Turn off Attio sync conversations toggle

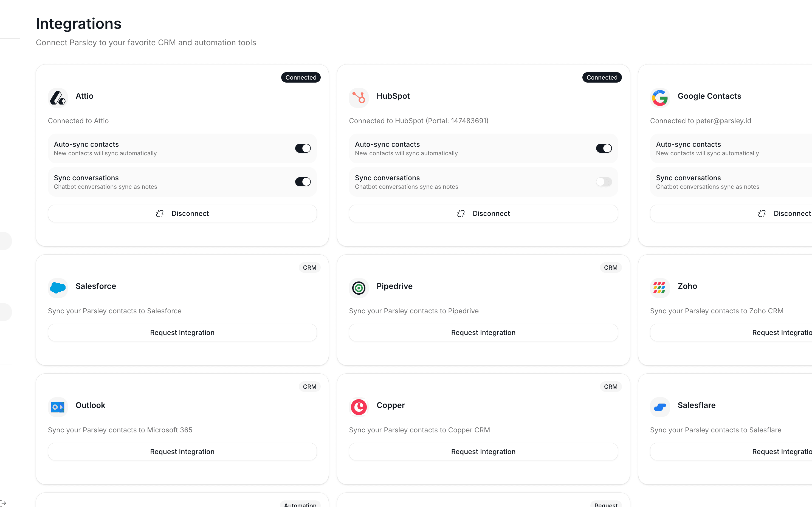tap(302, 182)
